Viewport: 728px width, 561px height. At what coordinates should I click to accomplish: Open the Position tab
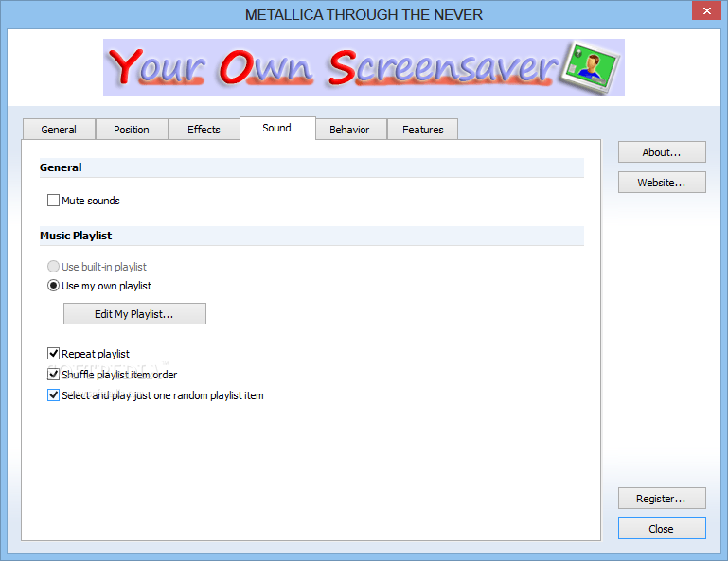(132, 130)
